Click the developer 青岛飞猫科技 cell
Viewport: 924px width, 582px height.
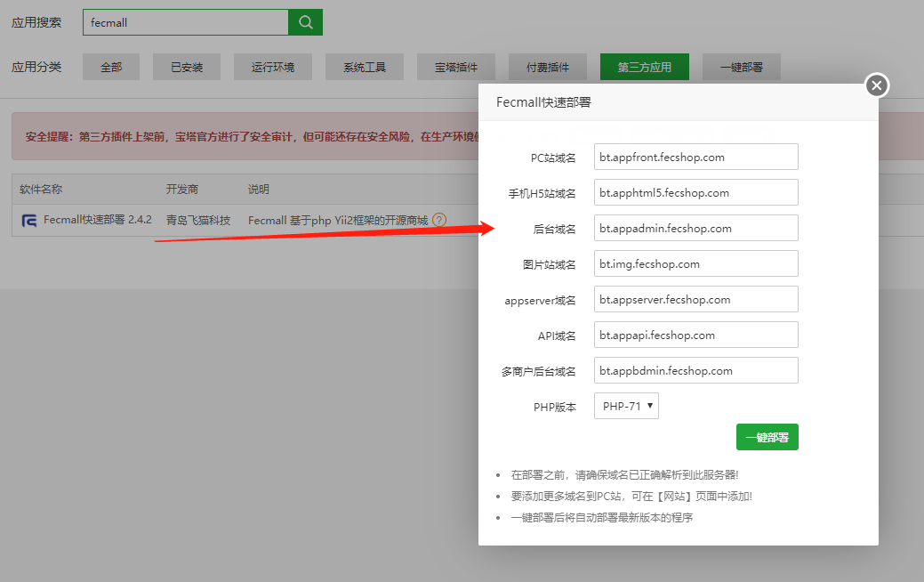click(198, 221)
